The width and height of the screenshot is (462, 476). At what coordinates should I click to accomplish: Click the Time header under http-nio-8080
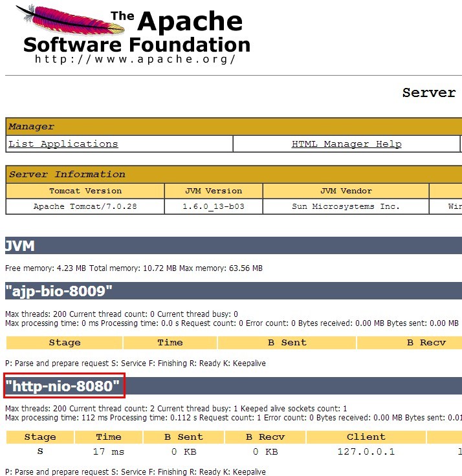coord(109,437)
